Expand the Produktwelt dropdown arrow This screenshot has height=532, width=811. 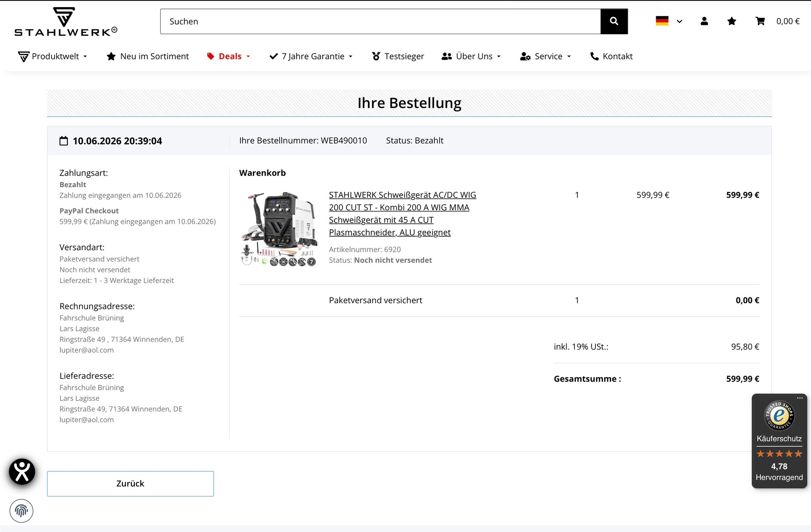(x=85, y=57)
